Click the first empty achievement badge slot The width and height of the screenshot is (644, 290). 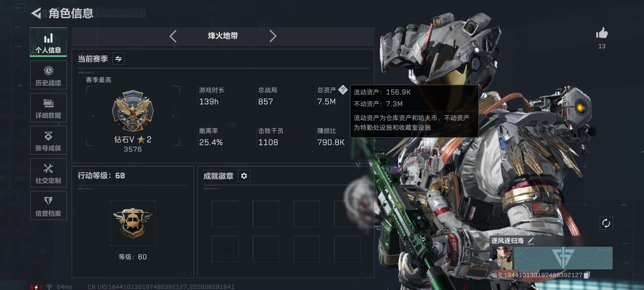[x=225, y=214]
